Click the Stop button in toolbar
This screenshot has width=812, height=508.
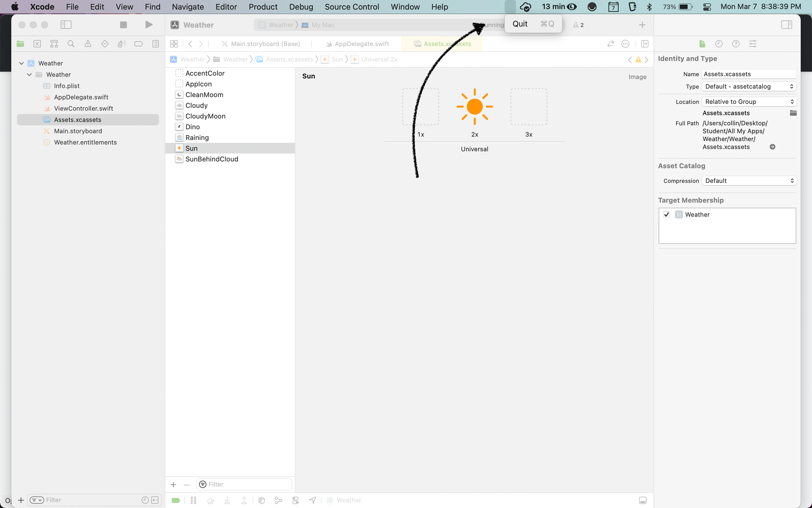[123, 25]
